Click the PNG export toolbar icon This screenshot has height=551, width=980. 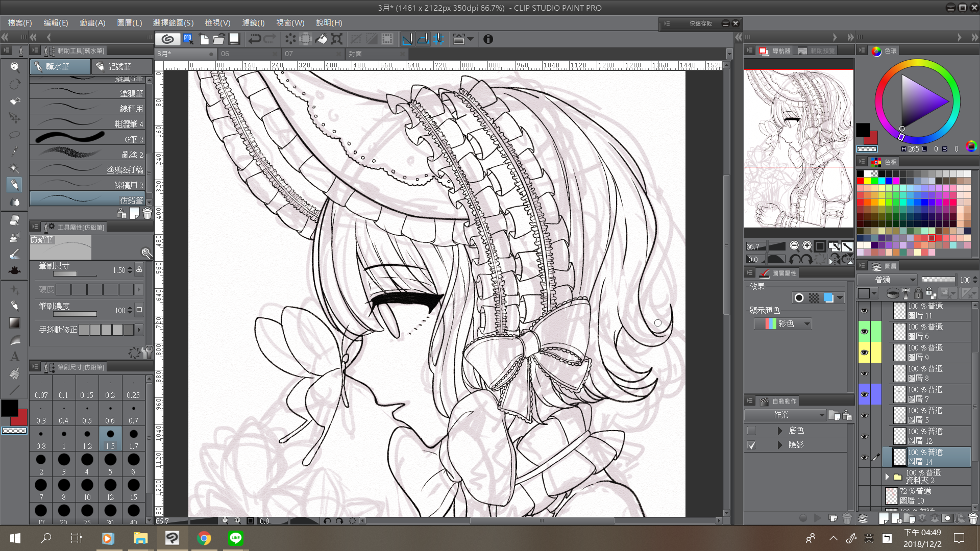[x=188, y=39]
